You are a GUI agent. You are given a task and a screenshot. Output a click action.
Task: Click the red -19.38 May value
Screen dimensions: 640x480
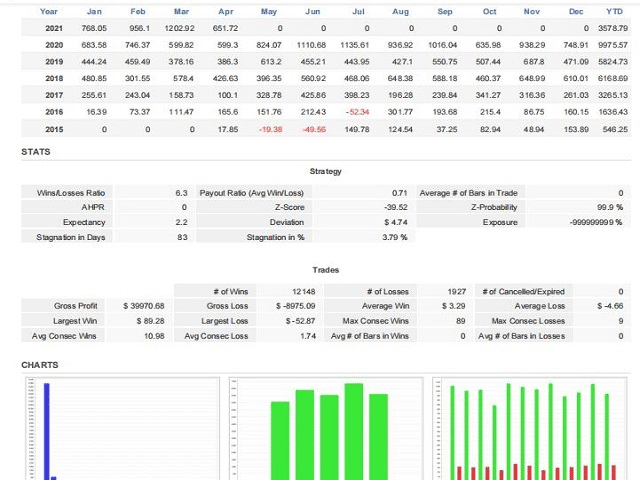pos(269,129)
